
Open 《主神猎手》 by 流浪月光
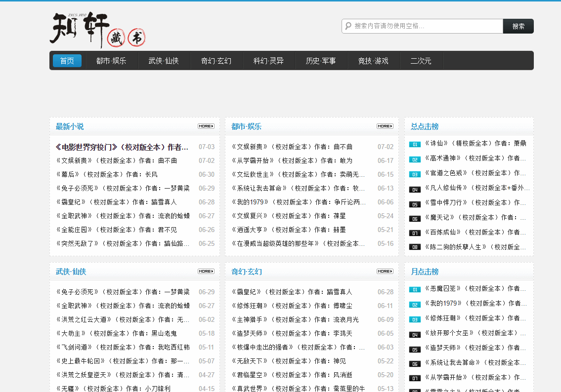[x=295, y=320]
